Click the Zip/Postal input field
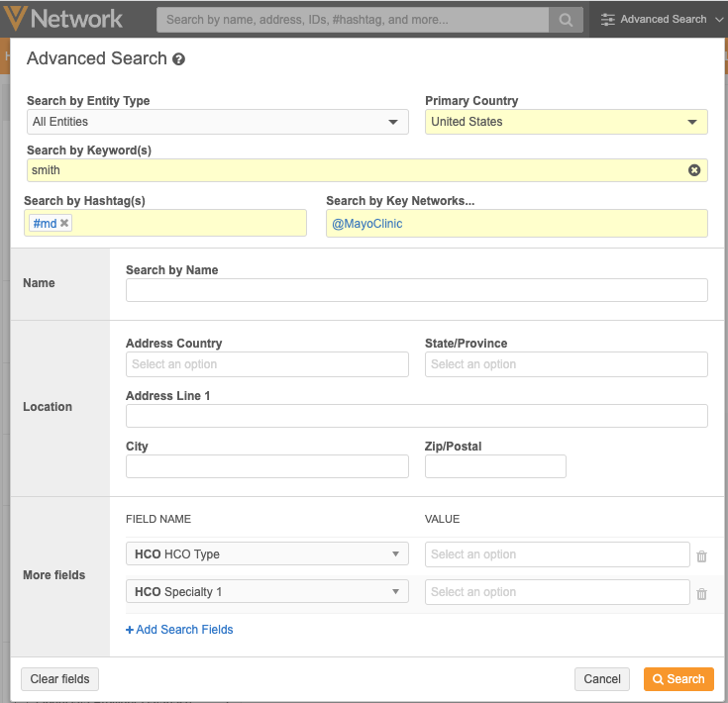This screenshot has width=728, height=703. point(495,466)
